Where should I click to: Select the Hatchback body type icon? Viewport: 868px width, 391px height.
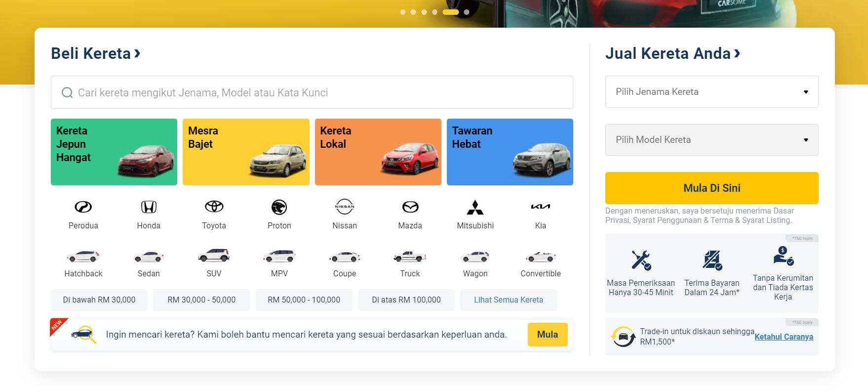[x=83, y=257]
